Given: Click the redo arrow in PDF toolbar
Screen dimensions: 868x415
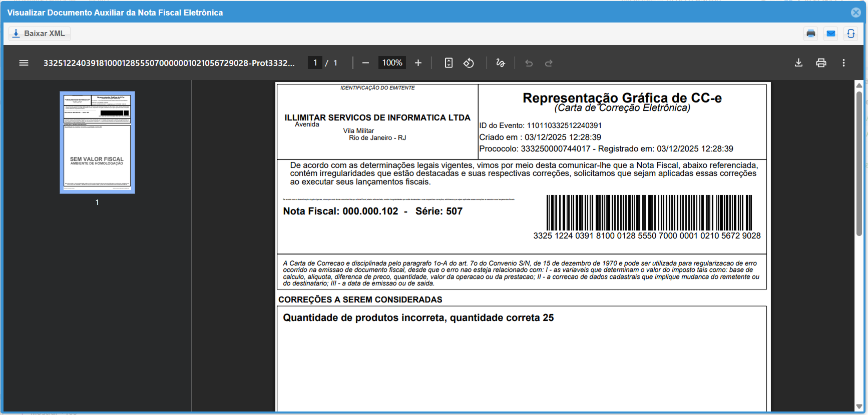Looking at the screenshot, I should 549,63.
